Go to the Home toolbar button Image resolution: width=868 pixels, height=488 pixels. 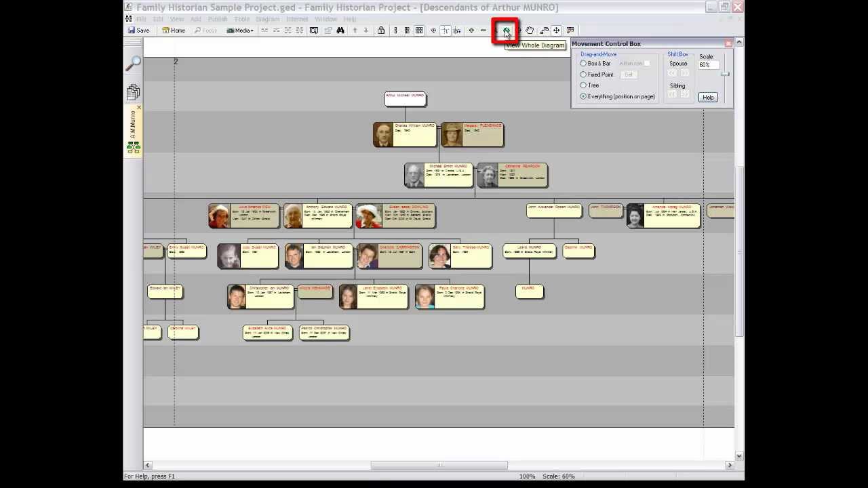174,30
